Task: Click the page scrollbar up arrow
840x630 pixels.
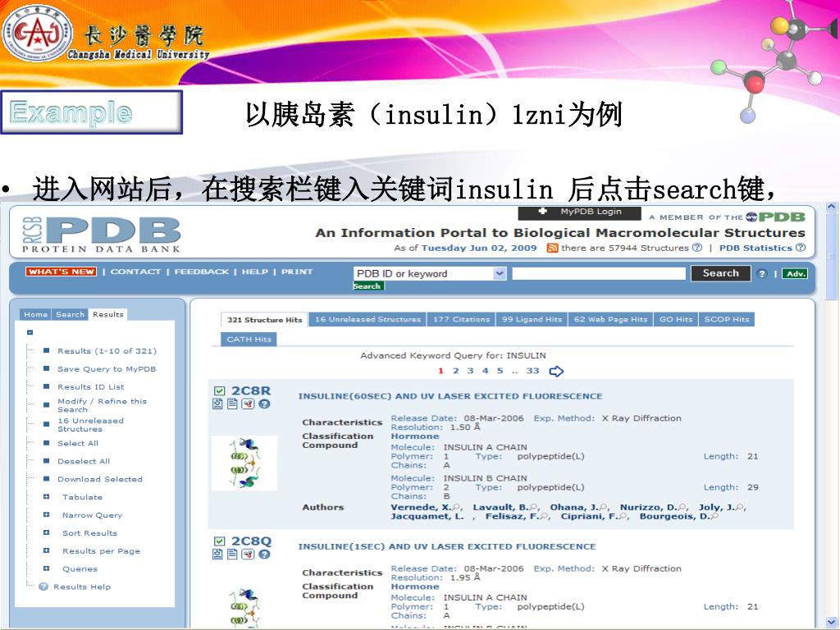Action: (832, 206)
